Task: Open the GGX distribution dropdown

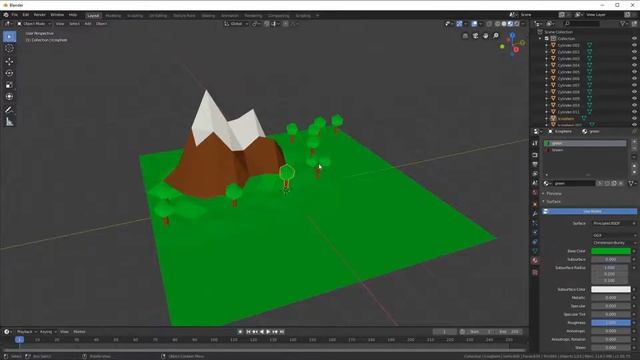Action: tap(614, 236)
